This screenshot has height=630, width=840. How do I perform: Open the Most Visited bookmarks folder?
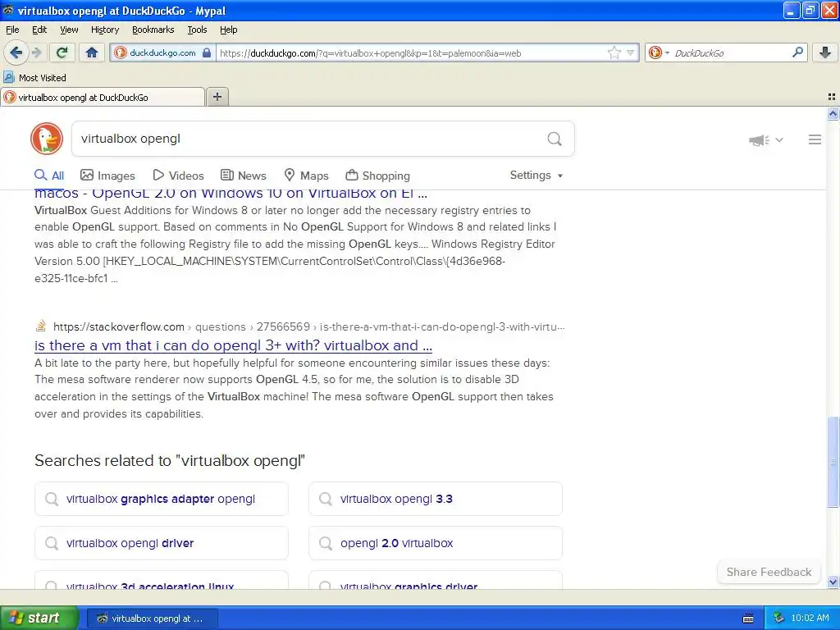(x=35, y=78)
